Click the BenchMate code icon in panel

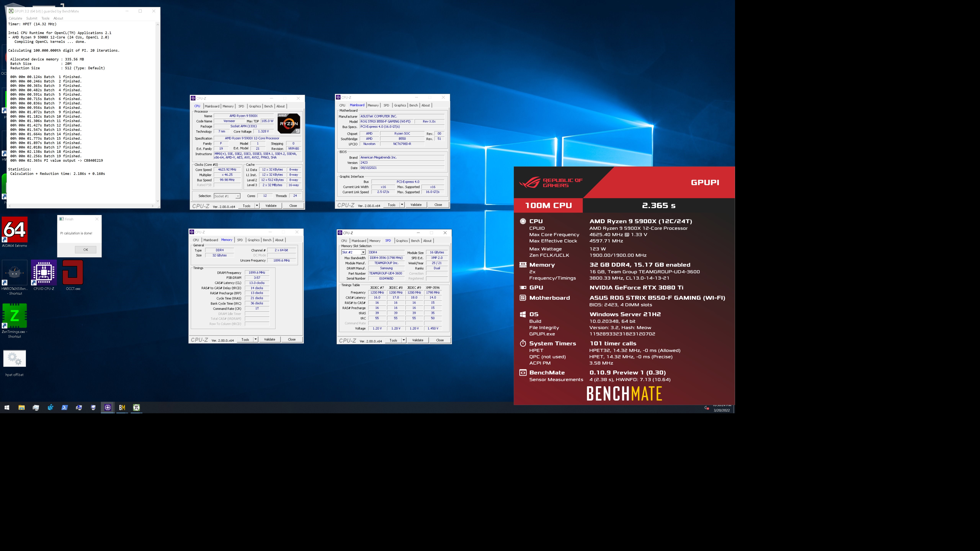point(523,373)
